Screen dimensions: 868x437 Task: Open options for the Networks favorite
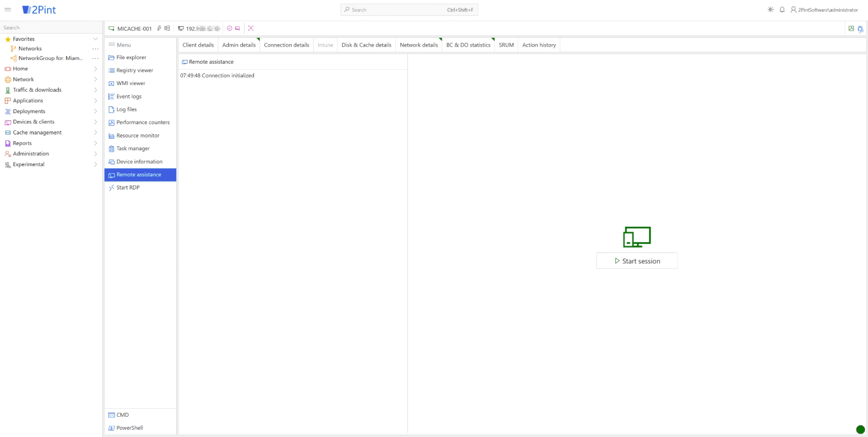tap(95, 49)
